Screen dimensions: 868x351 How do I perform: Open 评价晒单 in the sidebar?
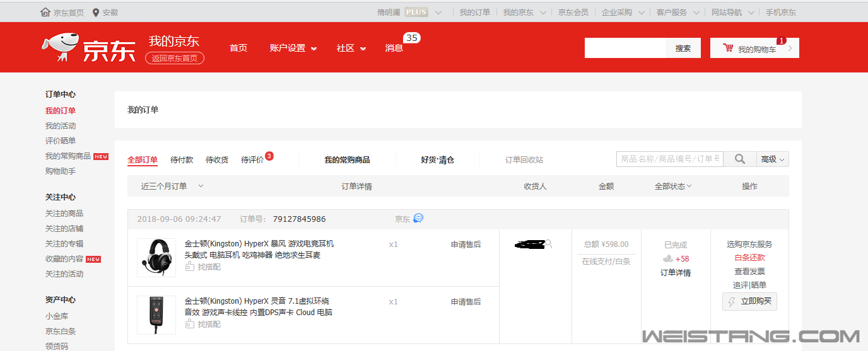(x=61, y=141)
